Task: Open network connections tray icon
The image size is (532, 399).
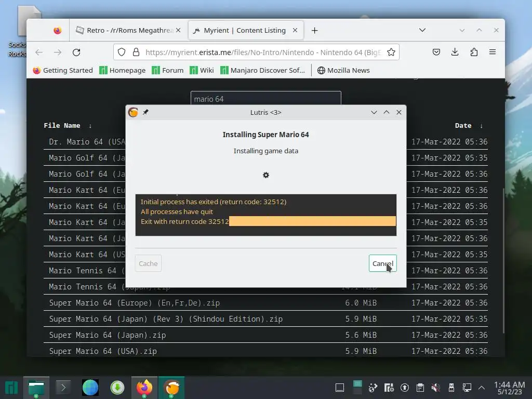Action: pos(467,388)
